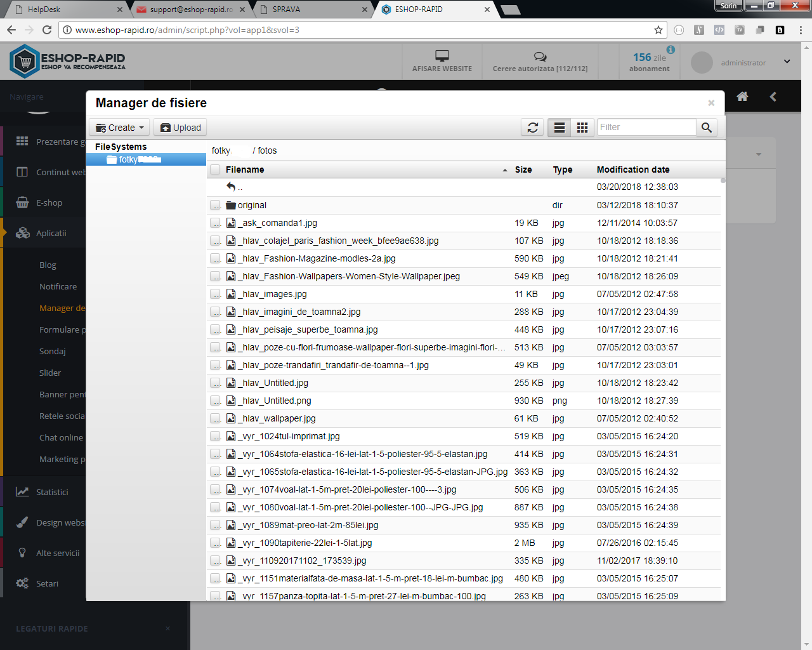Open the Create dropdown menu
This screenshot has height=650, width=812.
tap(119, 128)
